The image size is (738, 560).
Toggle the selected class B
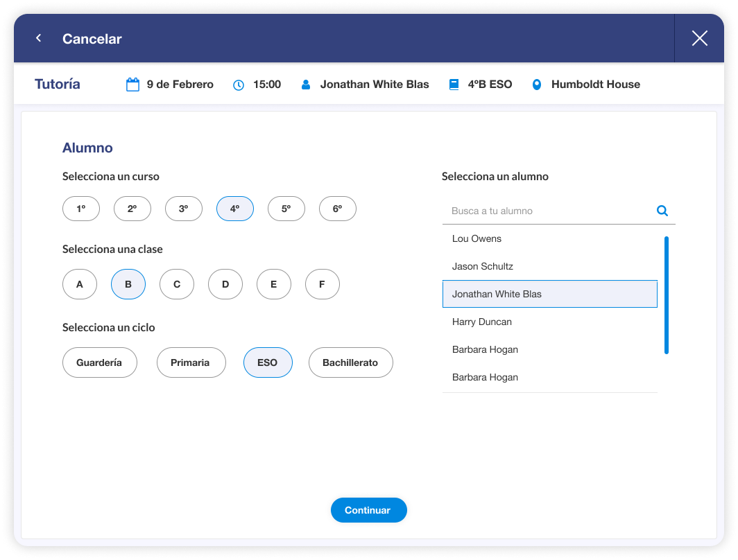point(128,284)
